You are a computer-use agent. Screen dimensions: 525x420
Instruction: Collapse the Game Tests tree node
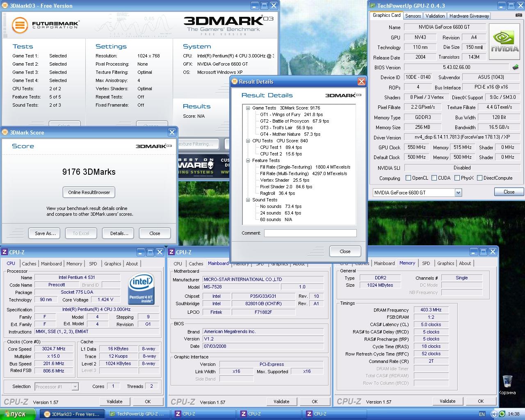click(x=248, y=108)
